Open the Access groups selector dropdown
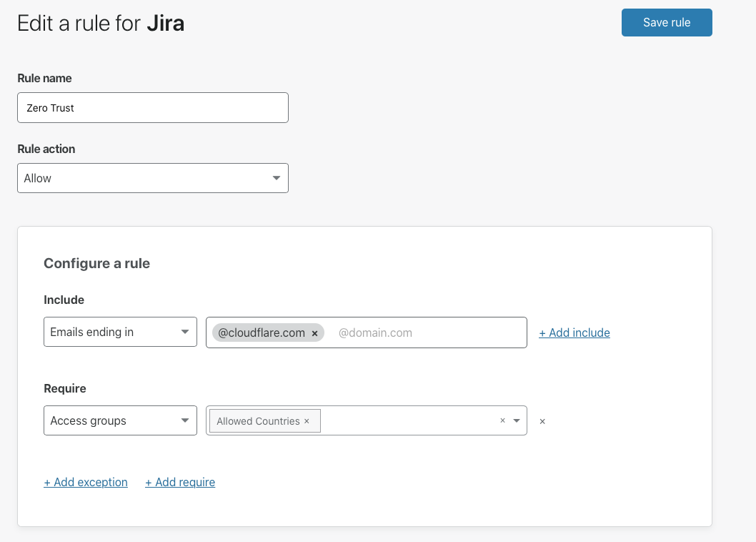Screen dimensions: 756x542 tap(120, 420)
